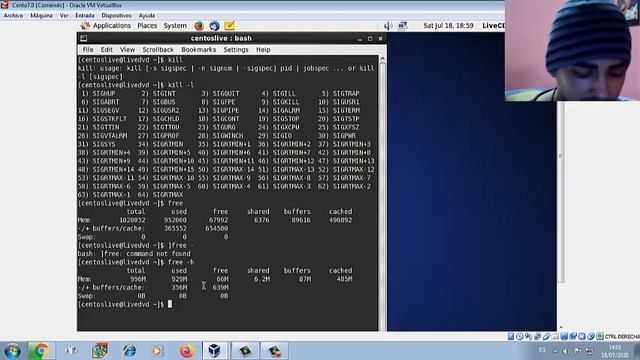Click the Windows Start button
Screen dimensions: 640x360
pos(12,351)
